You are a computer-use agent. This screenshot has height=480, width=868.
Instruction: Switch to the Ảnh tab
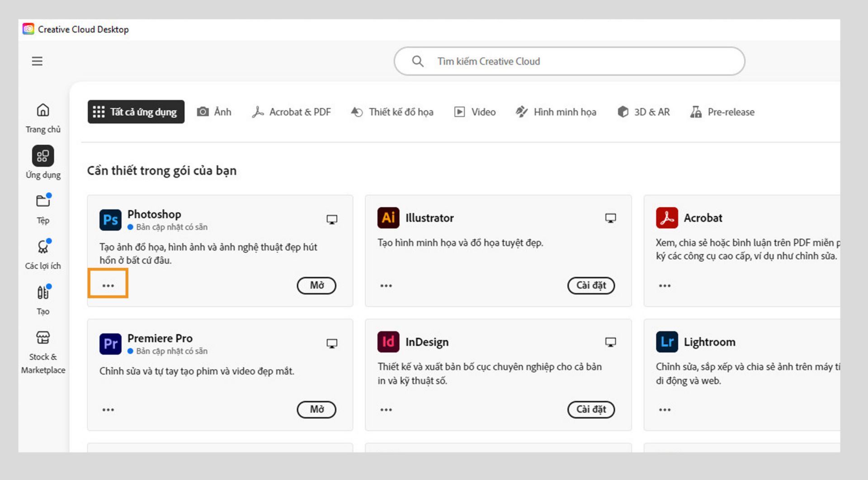pos(214,112)
